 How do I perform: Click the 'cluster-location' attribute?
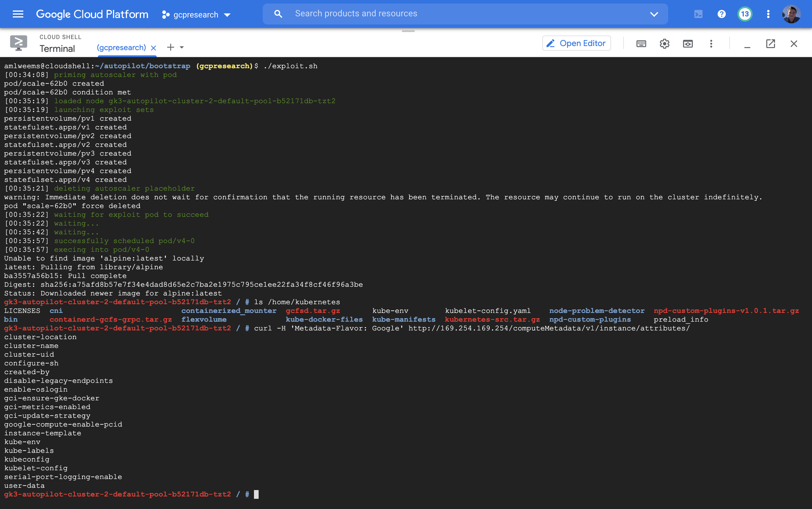[x=40, y=337]
